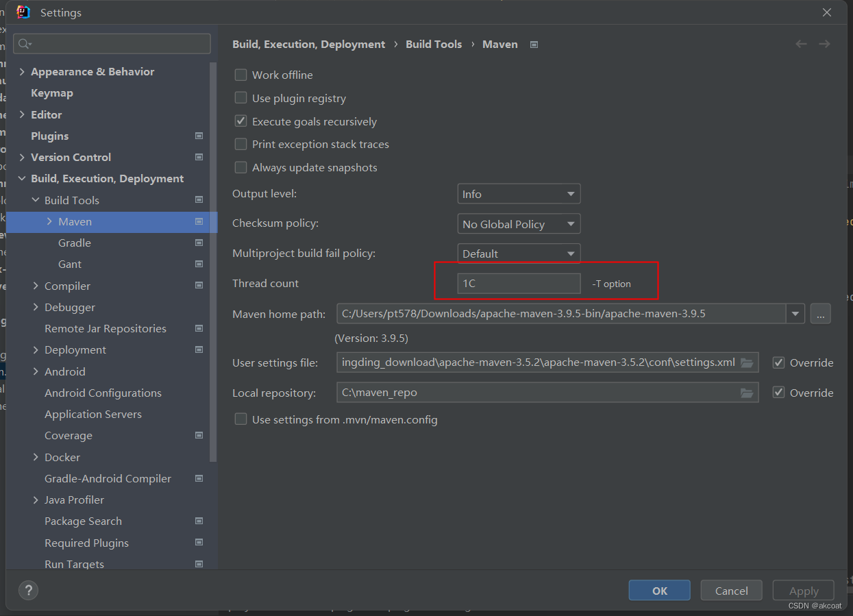Close the Settings dialog
This screenshot has height=616, width=853.
pos(827,12)
